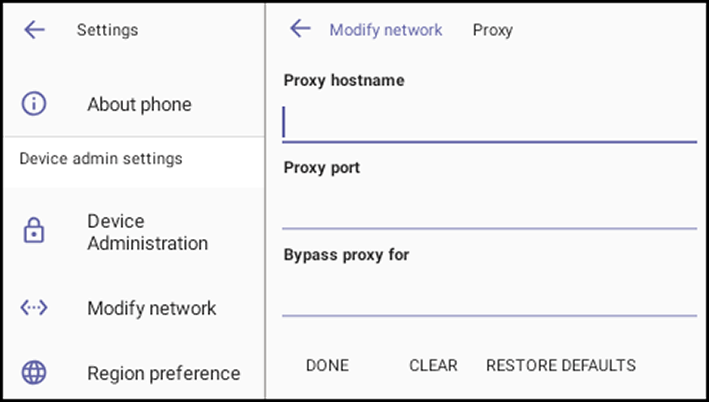Click the Region preference globe icon

point(34,373)
